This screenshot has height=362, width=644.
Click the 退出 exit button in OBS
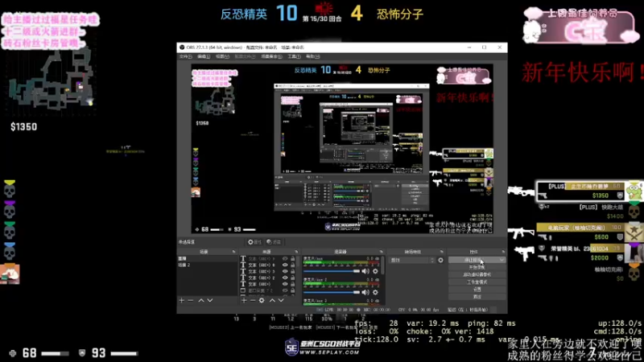(x=477, y=296)
